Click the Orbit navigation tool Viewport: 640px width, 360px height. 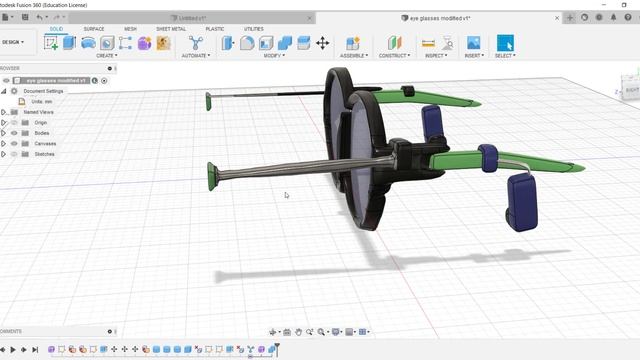tap(273, 332)
